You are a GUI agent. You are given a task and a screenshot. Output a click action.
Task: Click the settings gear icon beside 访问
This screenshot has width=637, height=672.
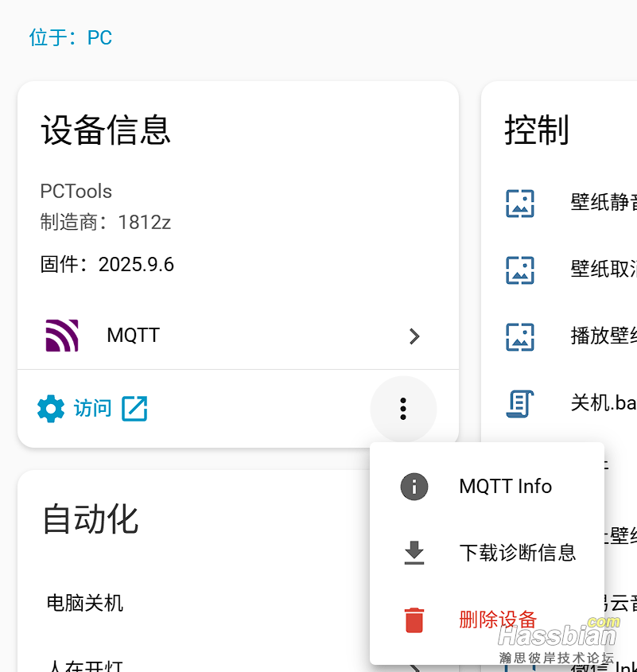[51, 409]
